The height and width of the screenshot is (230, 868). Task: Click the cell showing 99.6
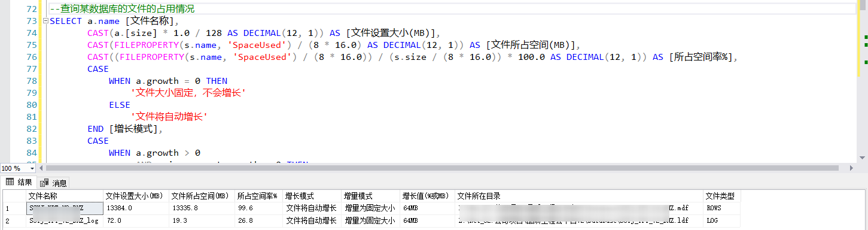(259, 208)
